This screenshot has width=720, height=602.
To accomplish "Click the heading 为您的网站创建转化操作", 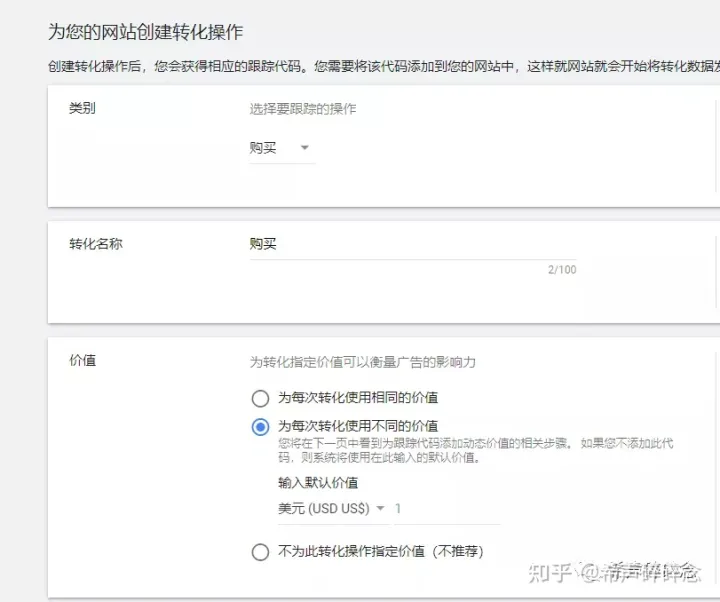I will point(146,32).
